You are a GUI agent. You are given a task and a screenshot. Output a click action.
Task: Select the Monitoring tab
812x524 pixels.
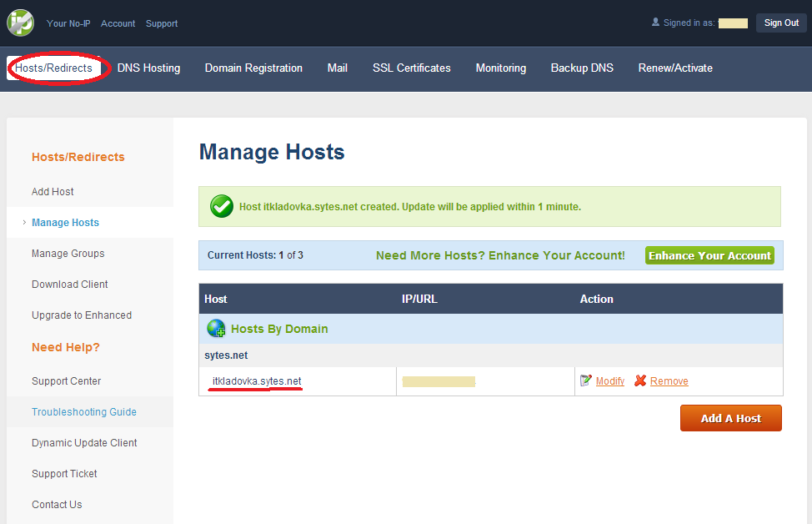point(501,68)
